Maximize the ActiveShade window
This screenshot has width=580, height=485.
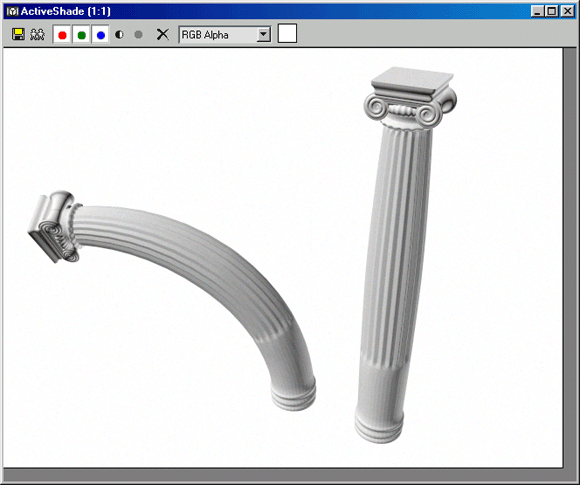coord(552,11)
